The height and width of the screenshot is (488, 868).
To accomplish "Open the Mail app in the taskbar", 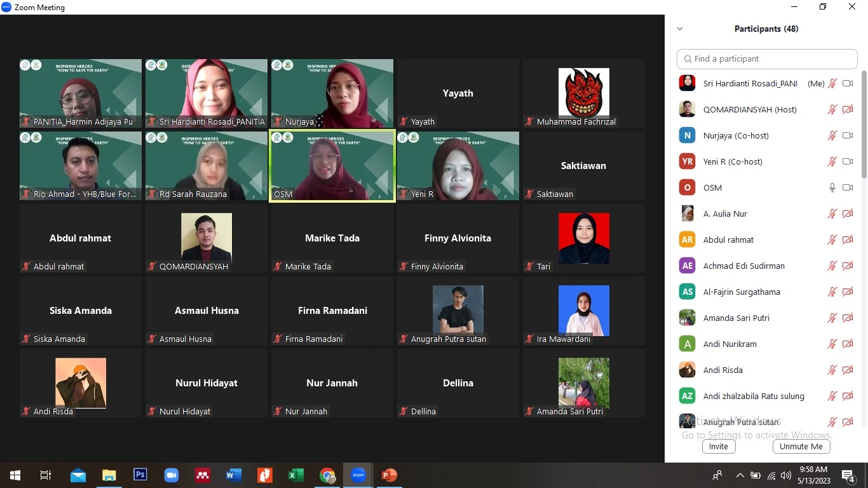I will [x=78, y=475].
